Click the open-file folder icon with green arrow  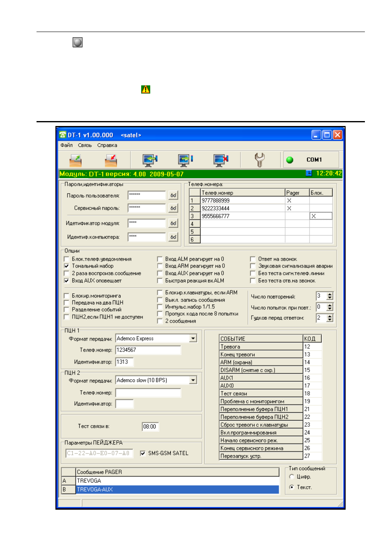click(x=76, y=160)
